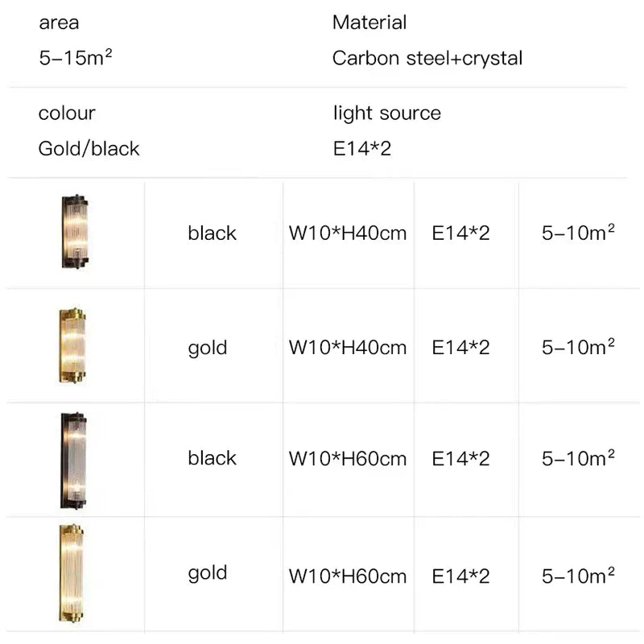Click "gold" in the second table row

pos(208,348)
